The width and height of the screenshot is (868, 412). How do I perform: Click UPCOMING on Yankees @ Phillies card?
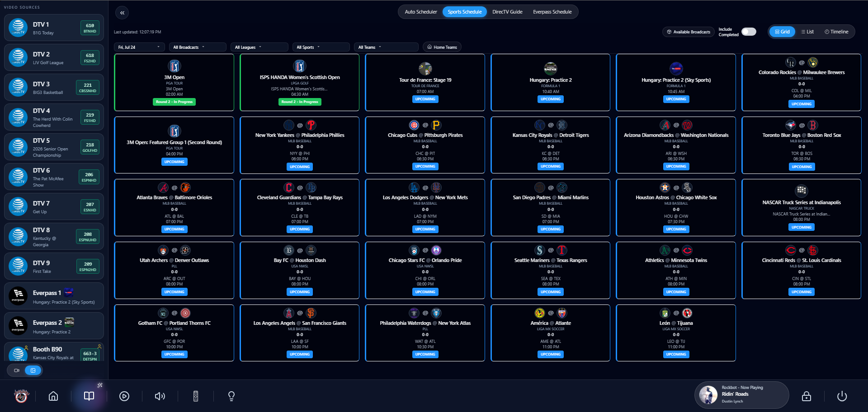coord(300,167)
